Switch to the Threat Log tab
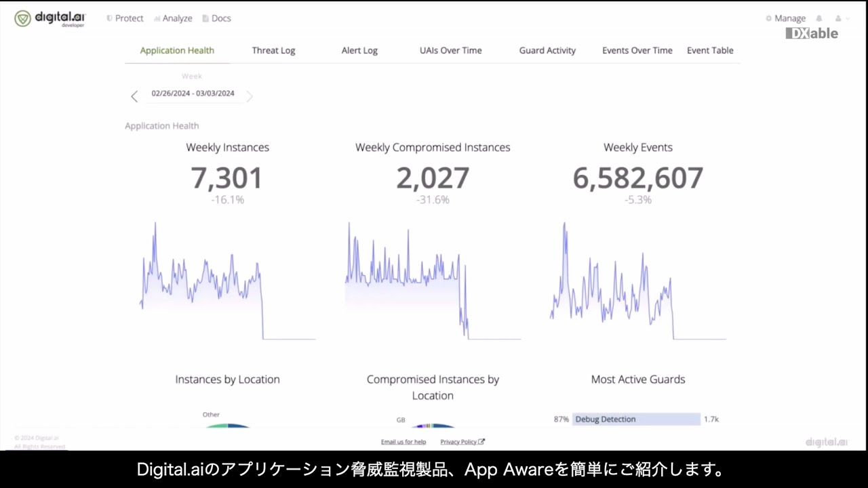Screen dimensions: 868x488 273,50
